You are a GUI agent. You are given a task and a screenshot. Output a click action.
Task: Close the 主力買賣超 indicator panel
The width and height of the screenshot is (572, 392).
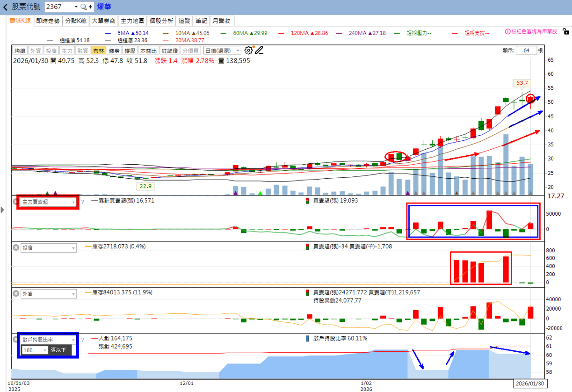tap(15, 202)
